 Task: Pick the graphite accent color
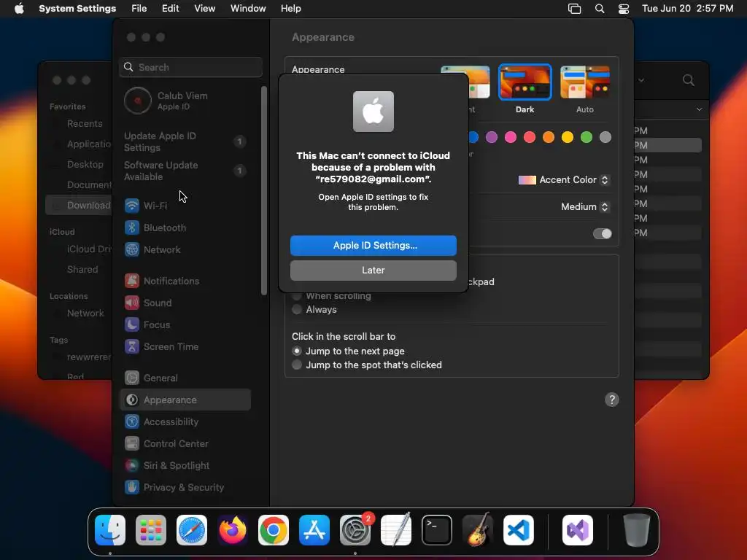tap(605, 138)
